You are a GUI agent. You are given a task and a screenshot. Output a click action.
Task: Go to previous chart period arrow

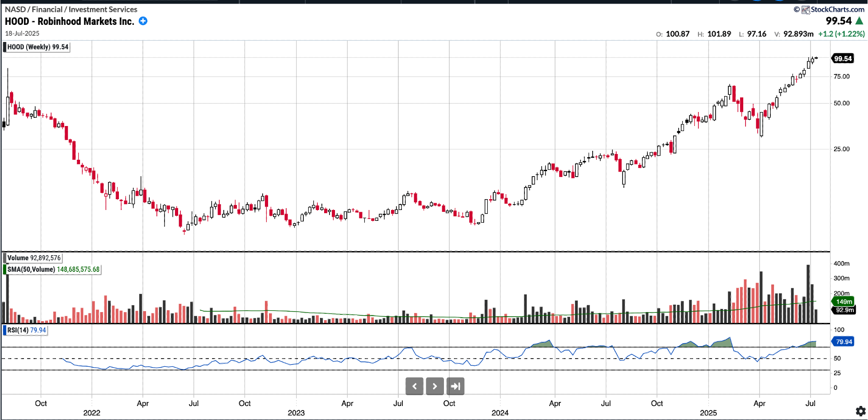click(x=414, y=386)
